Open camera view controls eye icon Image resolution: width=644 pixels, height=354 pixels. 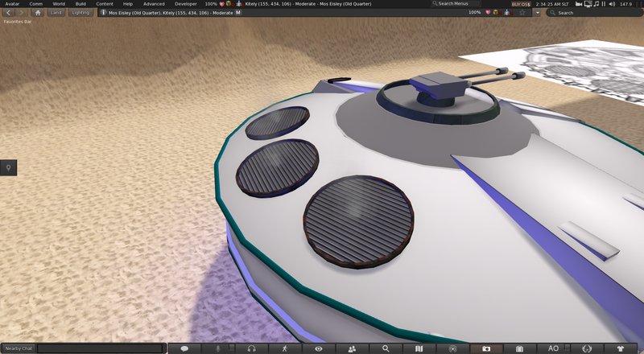(318, 348)
